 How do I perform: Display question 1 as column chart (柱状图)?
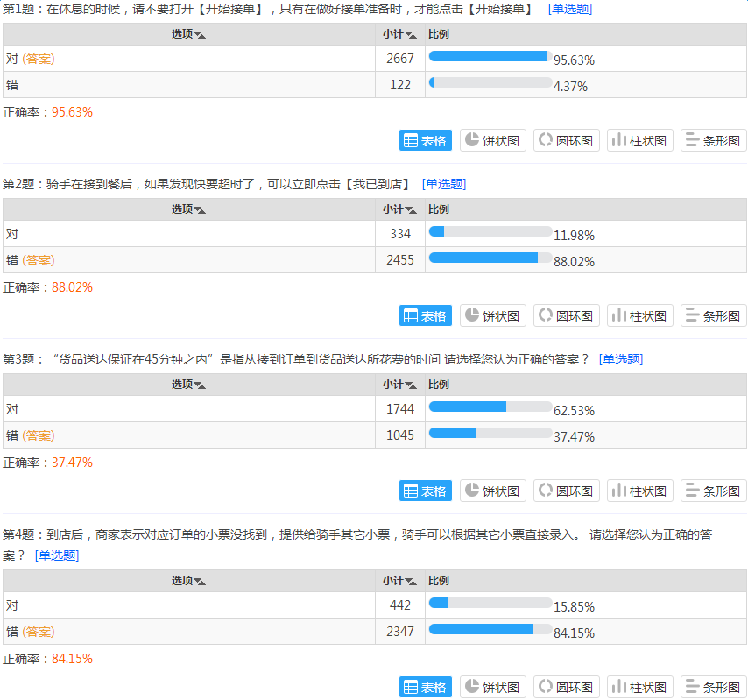coord(640,140)
